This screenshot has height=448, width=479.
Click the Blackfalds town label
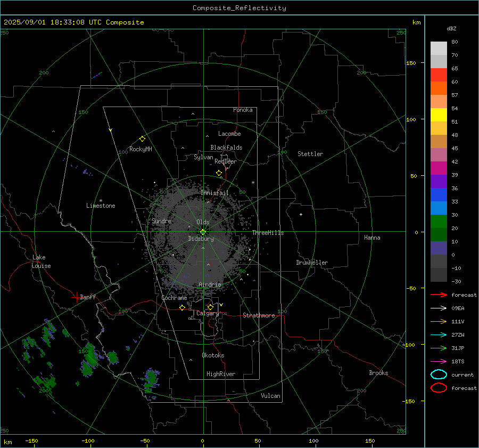click(x=226, y=148)
